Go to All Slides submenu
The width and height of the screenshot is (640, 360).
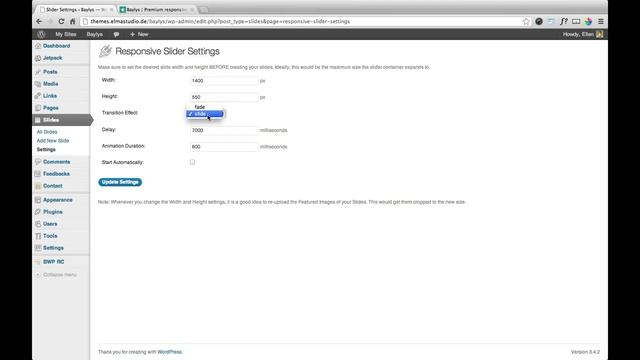coord(47,132)
